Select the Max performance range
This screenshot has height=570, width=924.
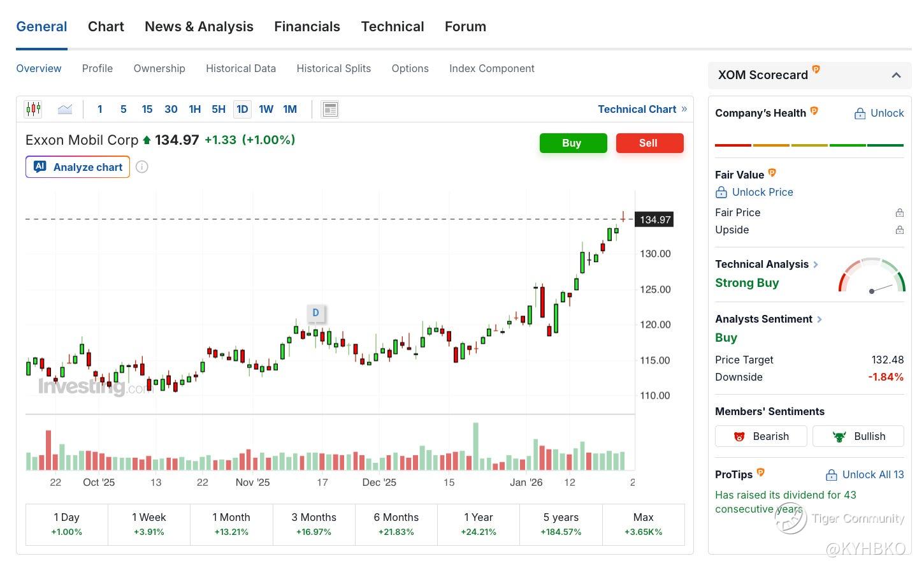pyautogui.click(x=644, y=524)
